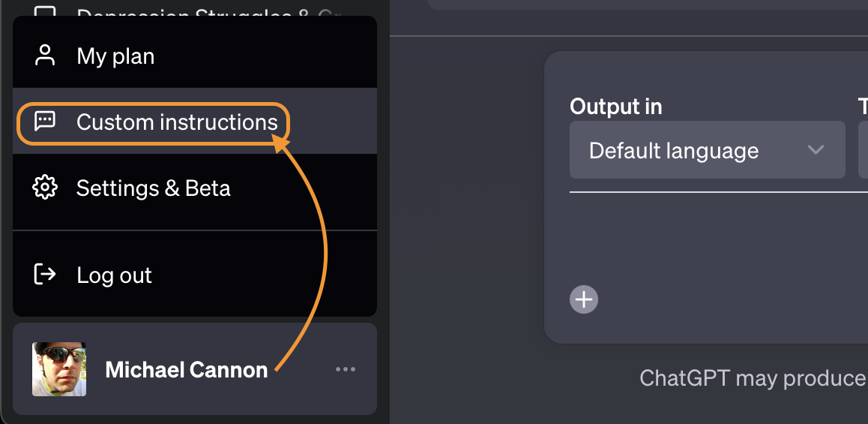Viewport: 868px width, 424px height.
Task: Open the My plan menu entry
Action: tap(115, 56)
